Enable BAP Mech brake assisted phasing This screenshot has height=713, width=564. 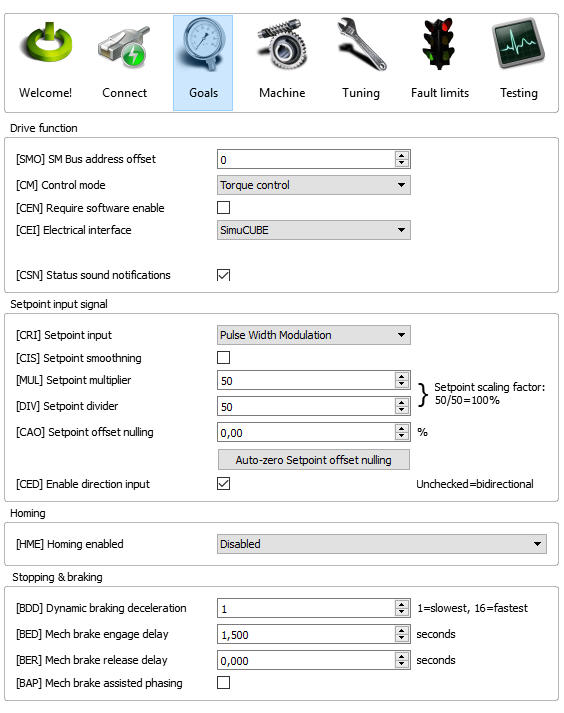223,683
